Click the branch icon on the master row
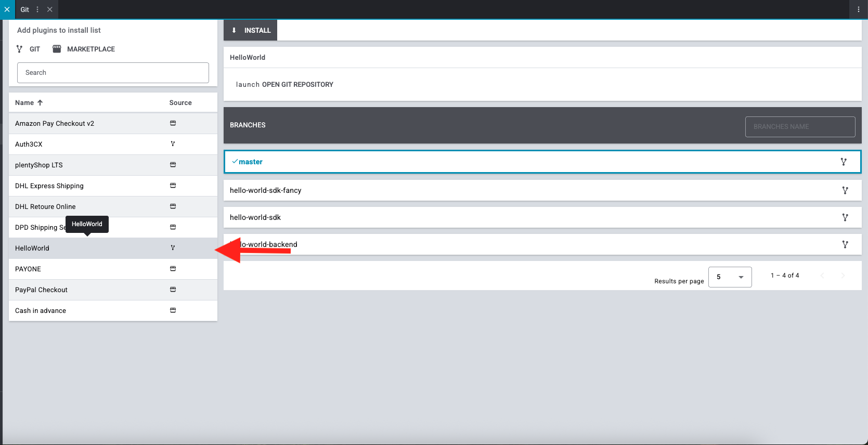The image size is (868, 445). (x=844, y=162)
